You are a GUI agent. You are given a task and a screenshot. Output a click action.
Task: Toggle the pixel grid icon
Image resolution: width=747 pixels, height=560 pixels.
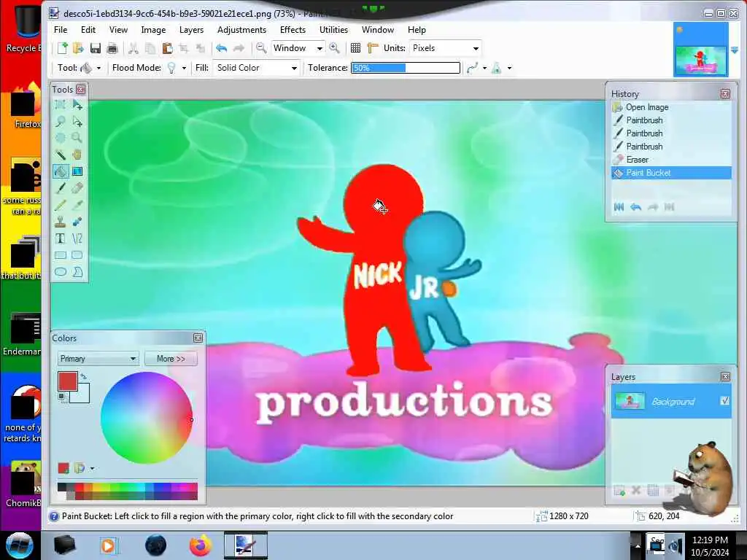point(355,48)
